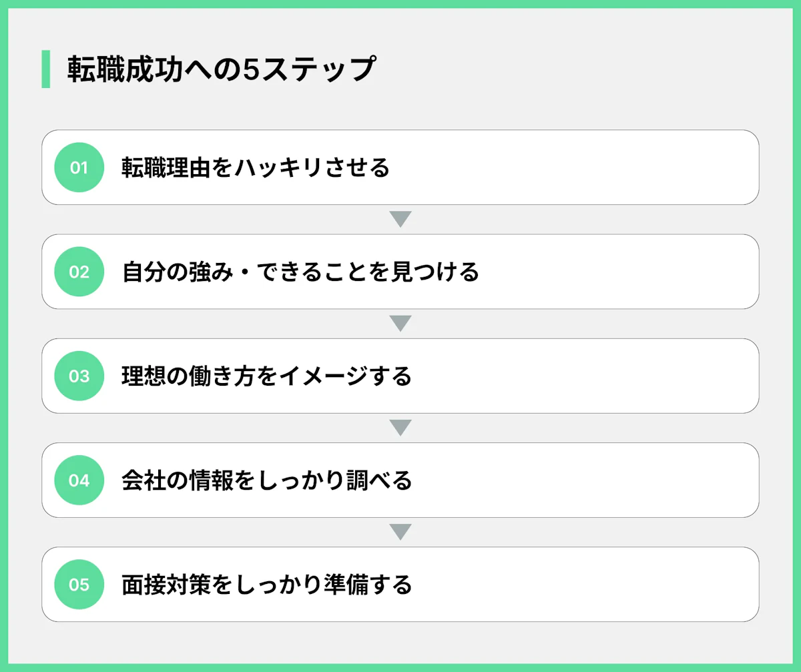Click the green accent bar beside the heading
The image size is (801, 672).
pos(45,69)
